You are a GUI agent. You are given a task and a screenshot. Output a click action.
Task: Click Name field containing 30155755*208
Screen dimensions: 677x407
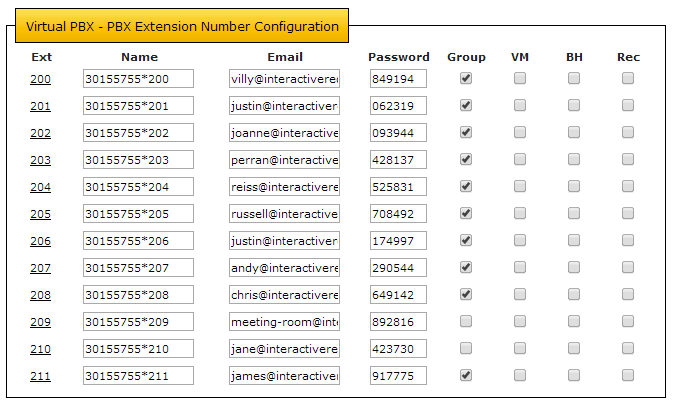coord(138,295)
